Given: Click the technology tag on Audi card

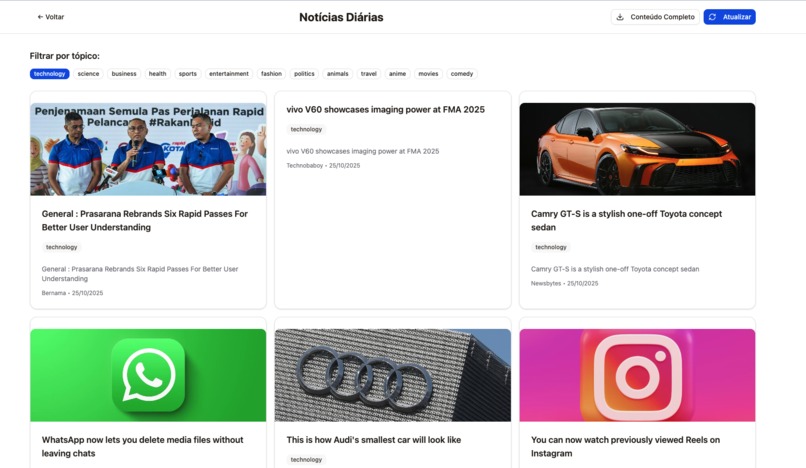Looking at the screenshot, I should click(x=306, y=460).
